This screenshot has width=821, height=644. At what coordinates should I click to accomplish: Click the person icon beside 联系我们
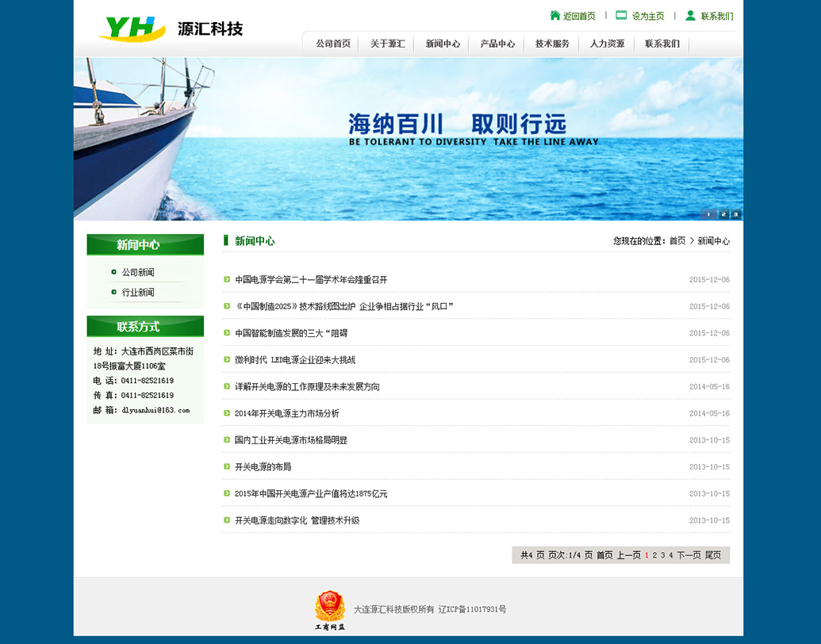(690, 16)
